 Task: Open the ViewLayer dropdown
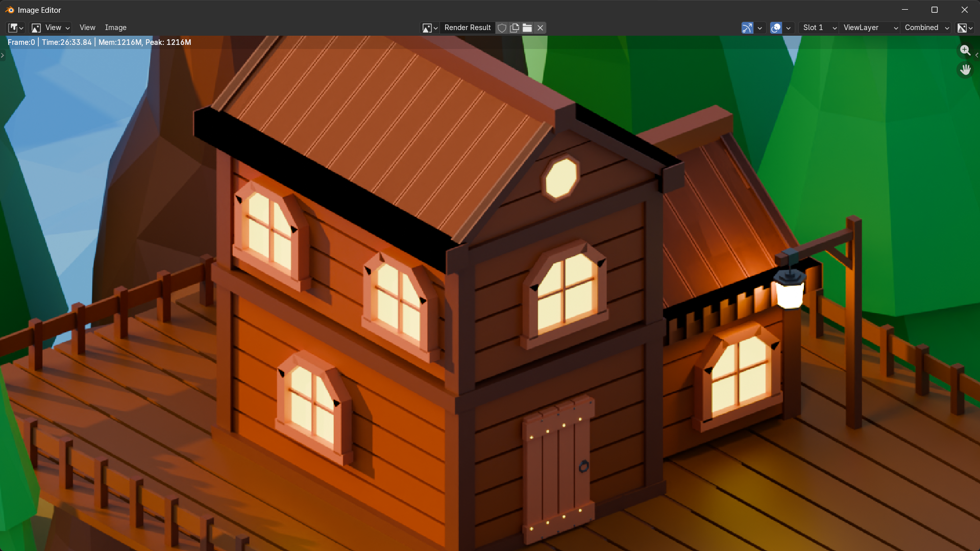[870, 28]
